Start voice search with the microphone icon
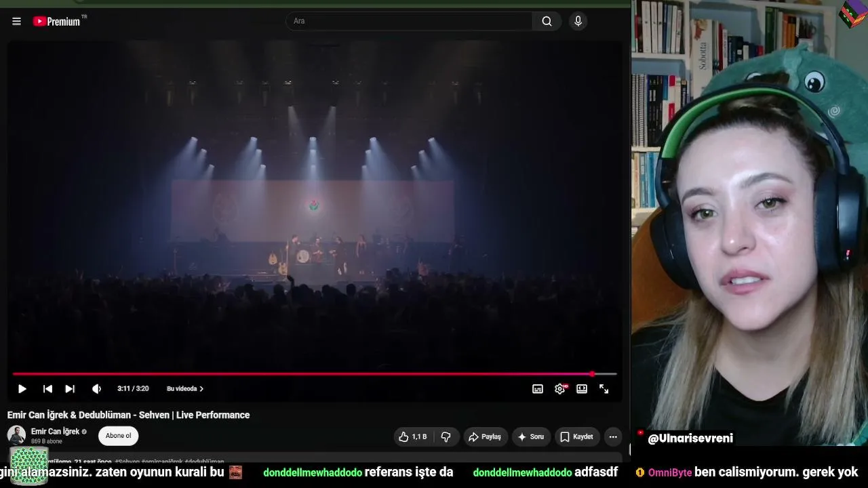The width and height of the screenshot is (868, 488). click(578, 21)
